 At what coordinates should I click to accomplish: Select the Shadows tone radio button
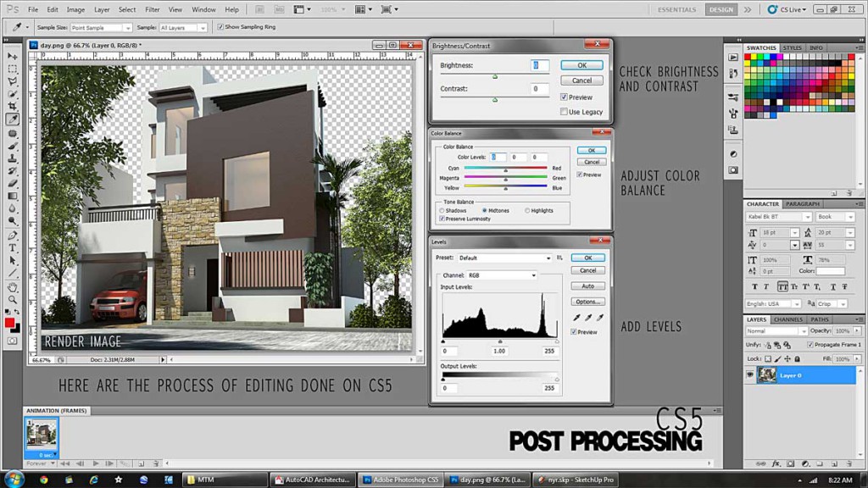tap(442, 211)
